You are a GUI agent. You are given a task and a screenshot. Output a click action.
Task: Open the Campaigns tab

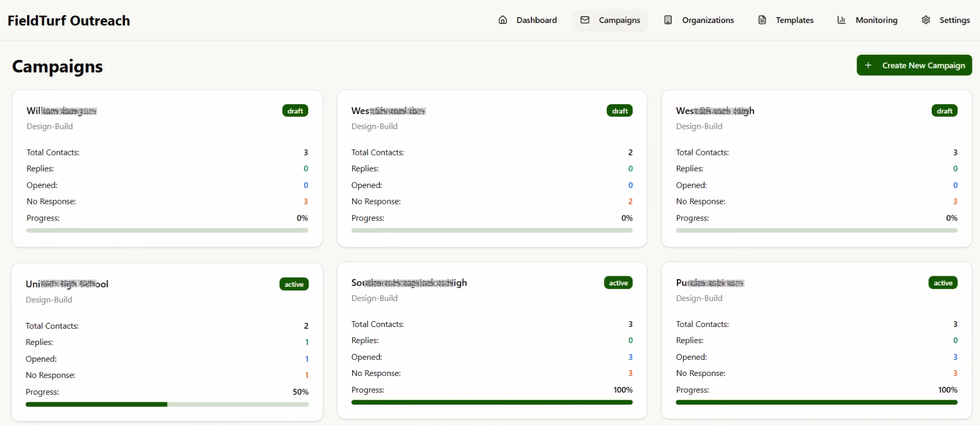tap(610, 20)
